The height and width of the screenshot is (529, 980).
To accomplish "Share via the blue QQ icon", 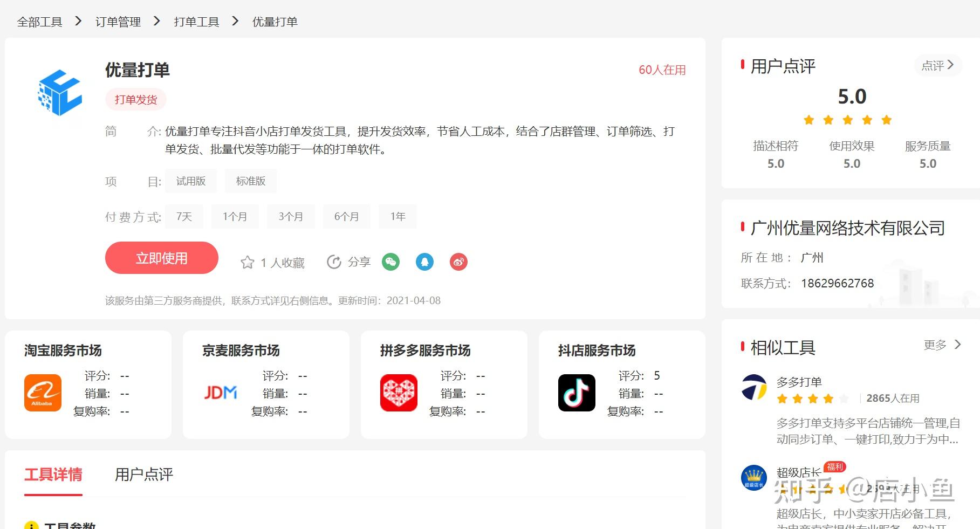I will pyautogui.click(x=425, y=262).
